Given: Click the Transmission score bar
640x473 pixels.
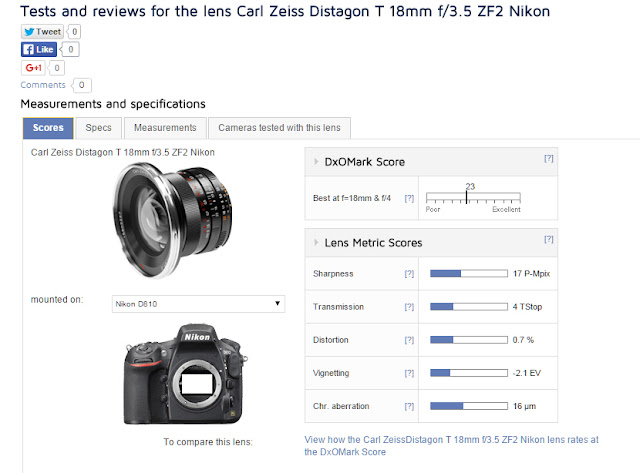Looking at the screenshot, I should [469, 306].
